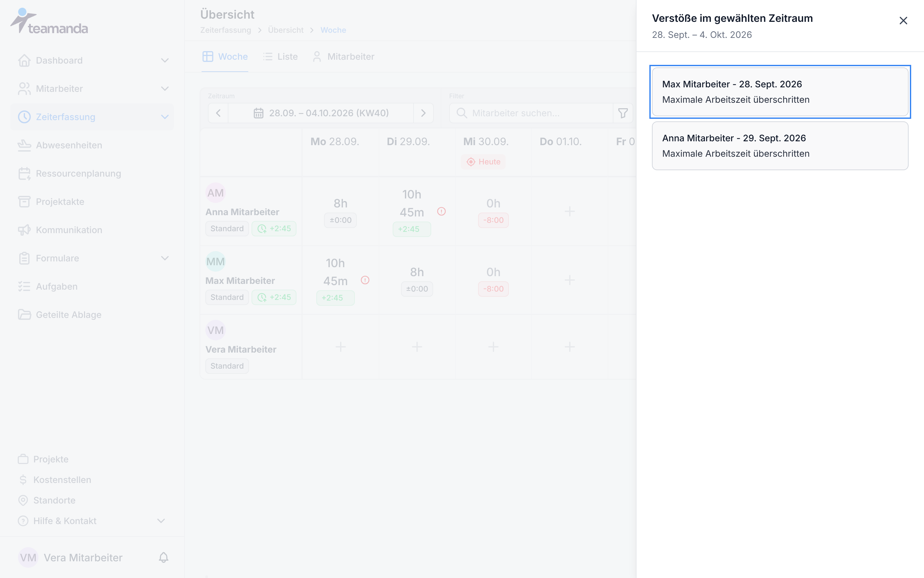Open Kostenstellen dollar icon
This screenshot has width=924, height=578.
23,480
